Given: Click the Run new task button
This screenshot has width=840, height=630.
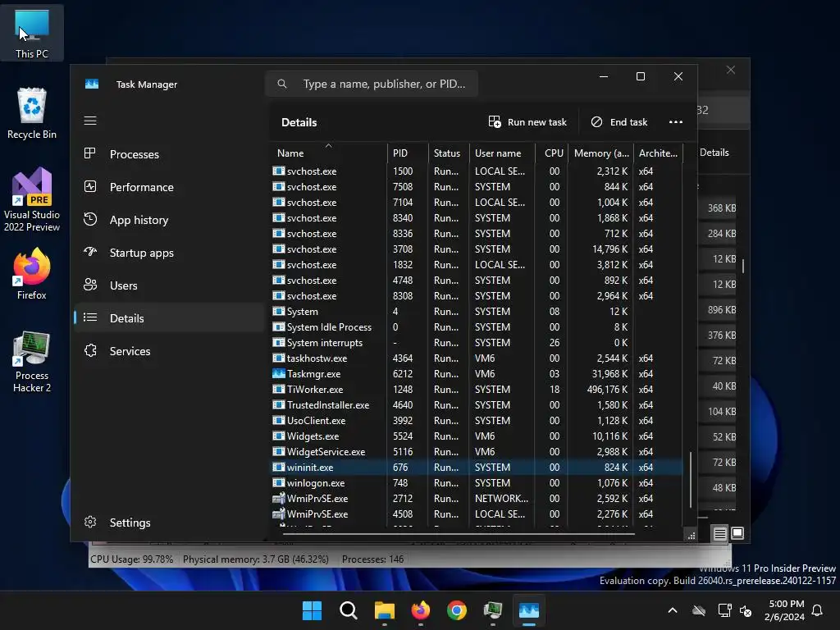Looking at the screenshot, I should click(527, 122).
